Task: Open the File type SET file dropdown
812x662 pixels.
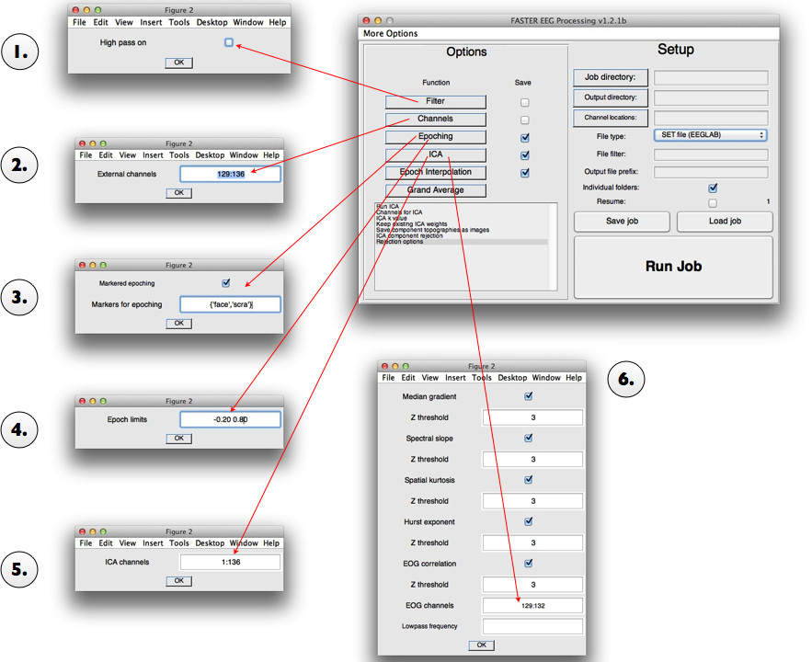Action: point(711,135)
